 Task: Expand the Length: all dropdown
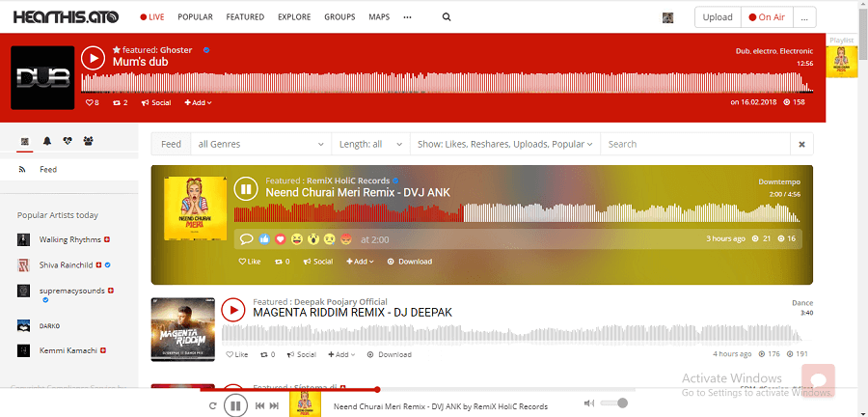[371, 144]
